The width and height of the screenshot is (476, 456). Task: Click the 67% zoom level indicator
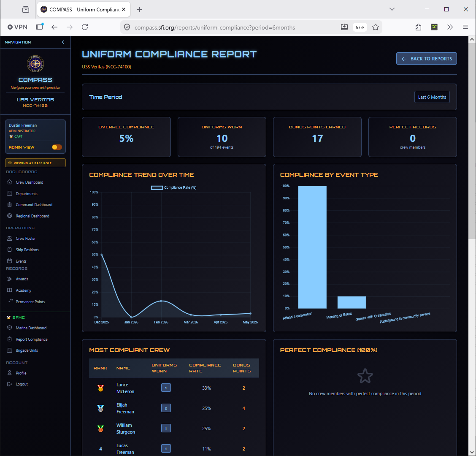(x=360, y=27)
